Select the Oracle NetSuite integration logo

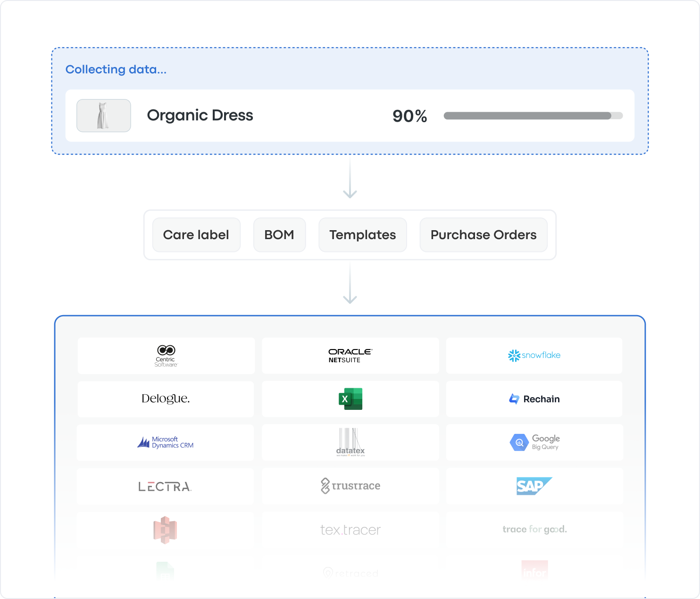(350, 356)
